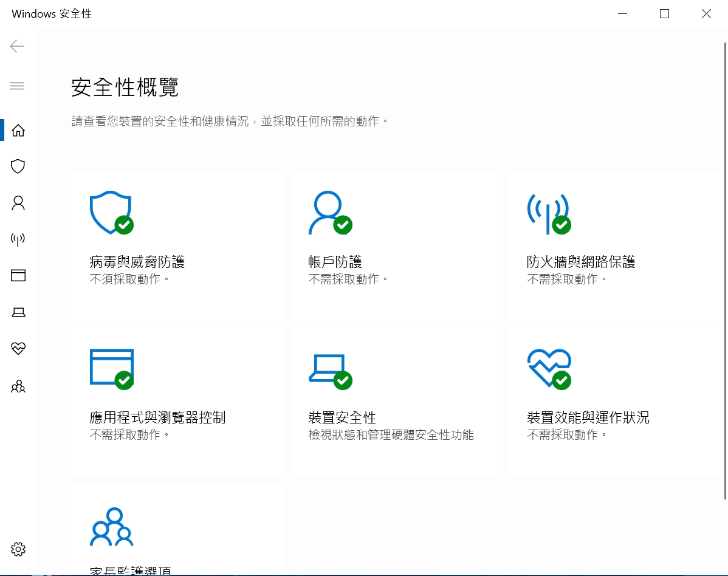Open 病毒與威脅防護 card title
This screenshot has width=728, height=576.
137,262
